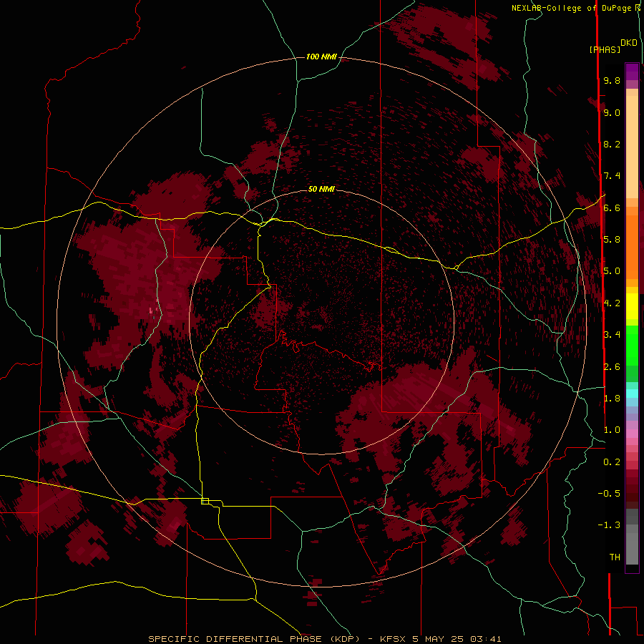Select the 8.2 legend value
Viewport: 644px width, 644px height.
tap(612, 144)
